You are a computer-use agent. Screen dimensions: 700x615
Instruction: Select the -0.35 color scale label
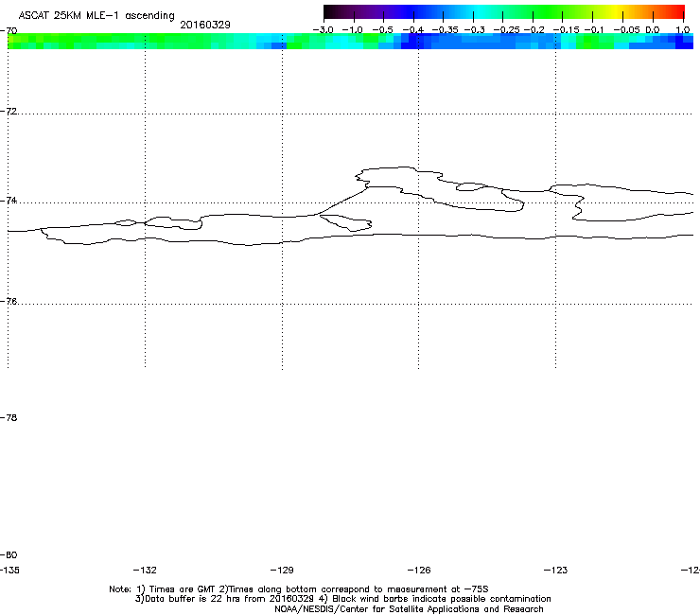point(445,30)
